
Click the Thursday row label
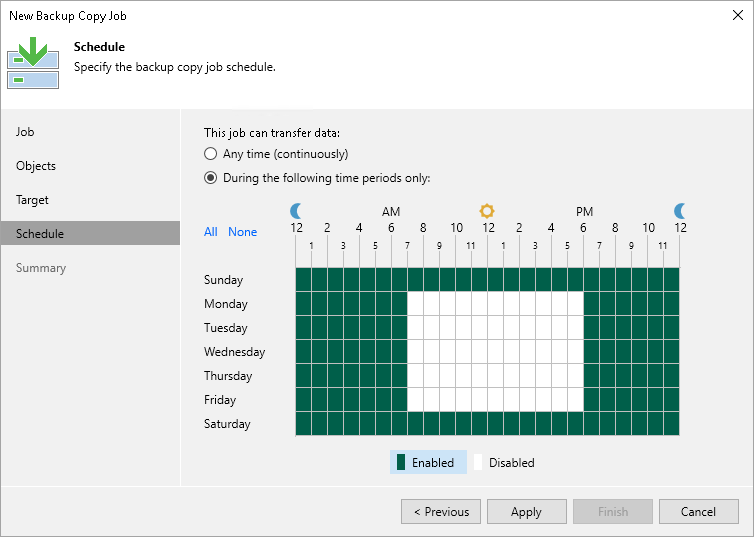point(228,376)
